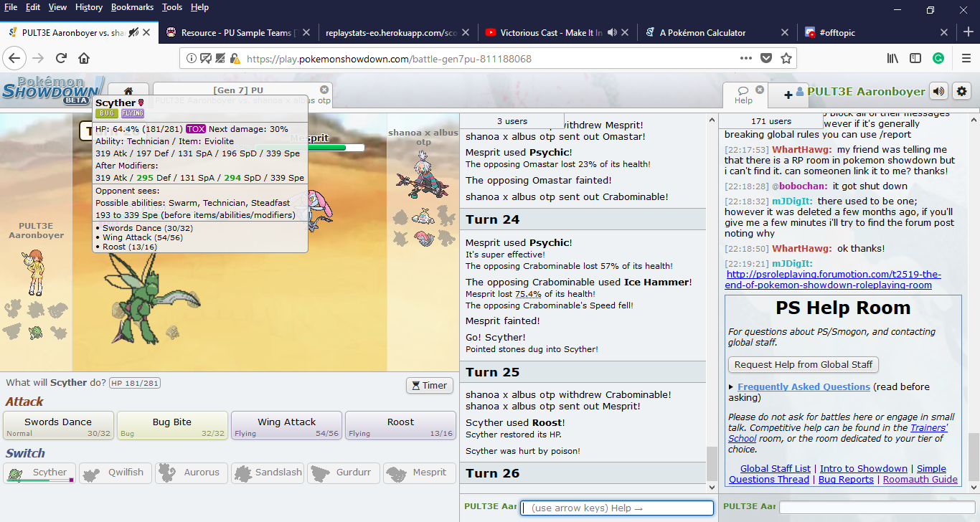980x522 pixels.
Task: Open the File menu
Action: (x=11, y=7)
